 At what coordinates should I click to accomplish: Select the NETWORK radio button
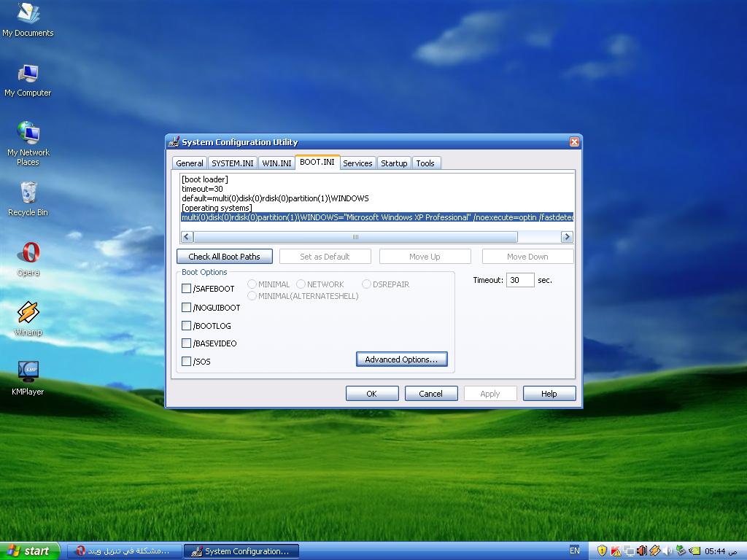(301, 284)
